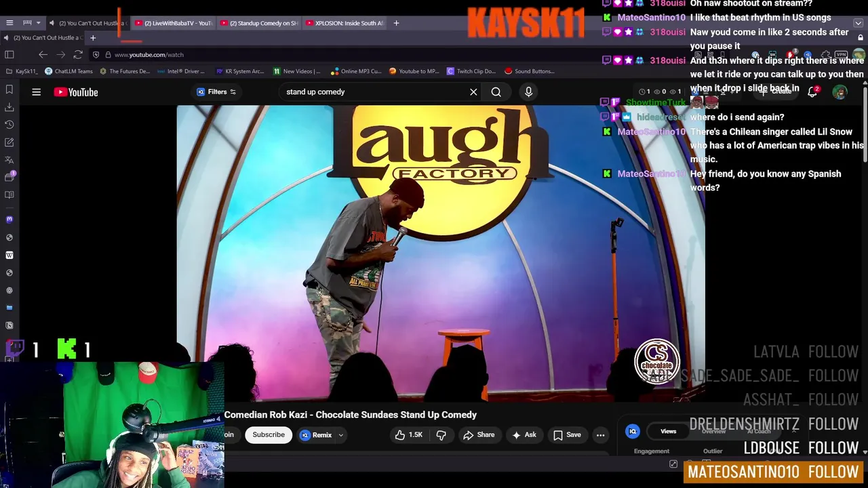The height and width of the screenshot is (488, 868).
Task: Open the browser main menu icon
Action: pyautogui.click(x=9, y=23)
